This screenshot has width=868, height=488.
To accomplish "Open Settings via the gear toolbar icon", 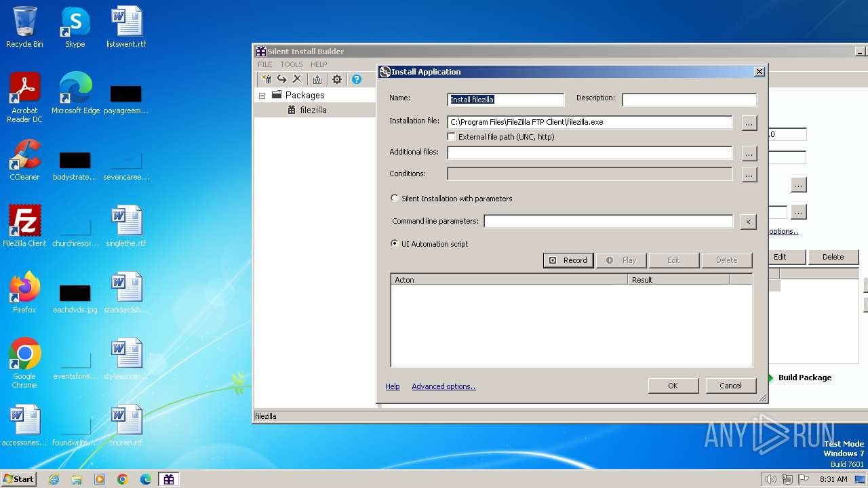I will 337,79.
